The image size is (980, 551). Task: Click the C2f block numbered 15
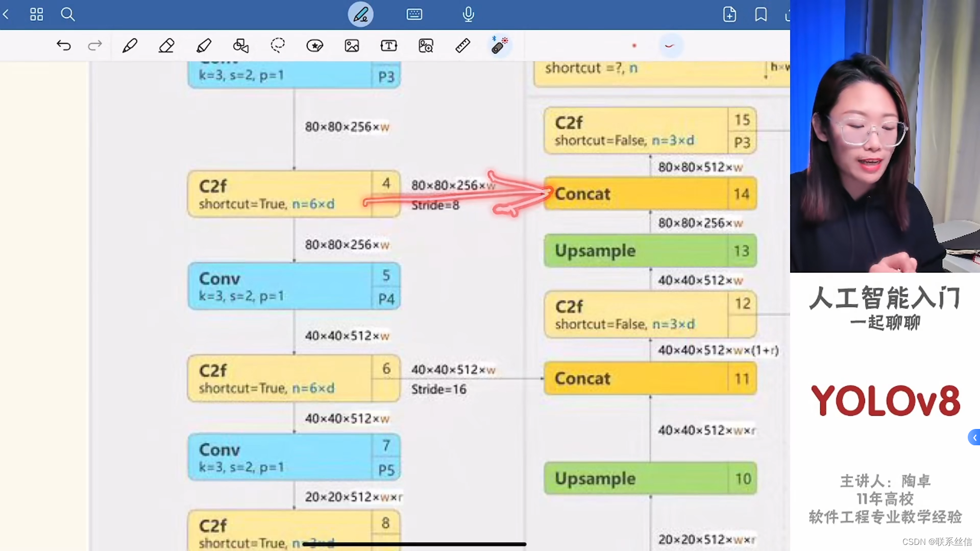pyautogui.click(x=650, y=131)
